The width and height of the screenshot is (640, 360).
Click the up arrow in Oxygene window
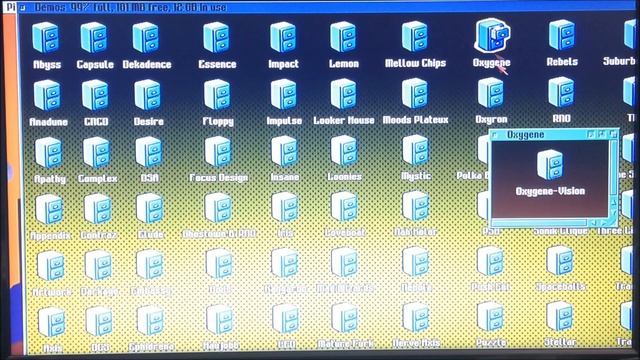[613, 202]
